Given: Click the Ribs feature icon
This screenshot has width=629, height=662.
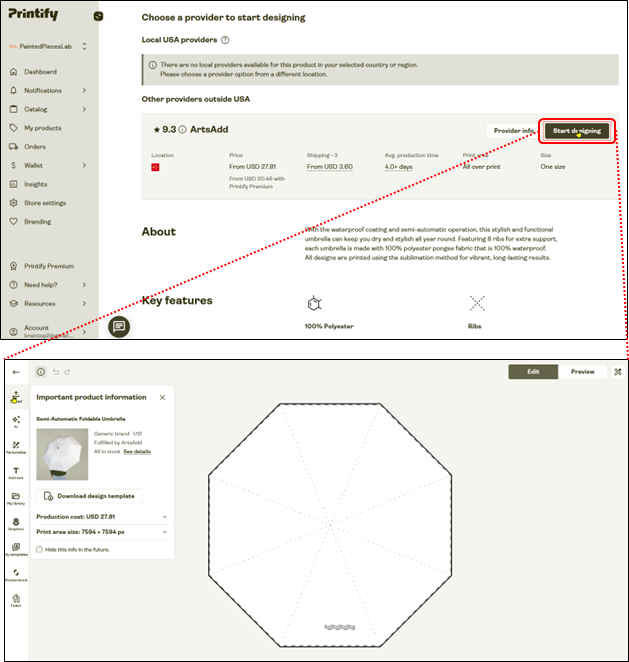Looking at the screenshot, I should coord(477,303).
